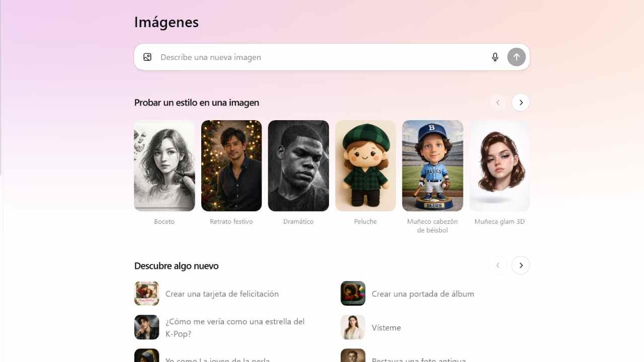The width and height of the screenshot is (644, 362).
Task: Activate the microphone for voice input
Action: [495, 57]
